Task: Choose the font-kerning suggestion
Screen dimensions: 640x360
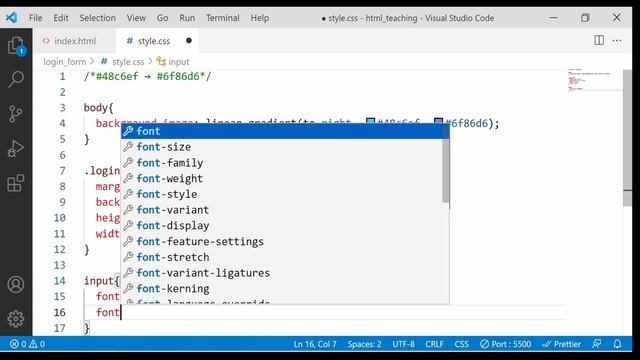Action: pyautogui.click(x=282, y=289)
